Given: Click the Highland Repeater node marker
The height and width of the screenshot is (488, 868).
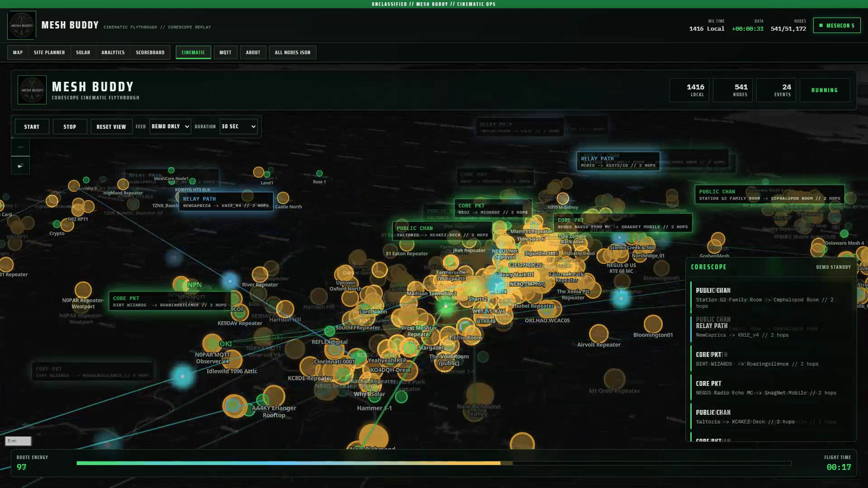Looking at the screenshot, I should click(x=123, y=184).
